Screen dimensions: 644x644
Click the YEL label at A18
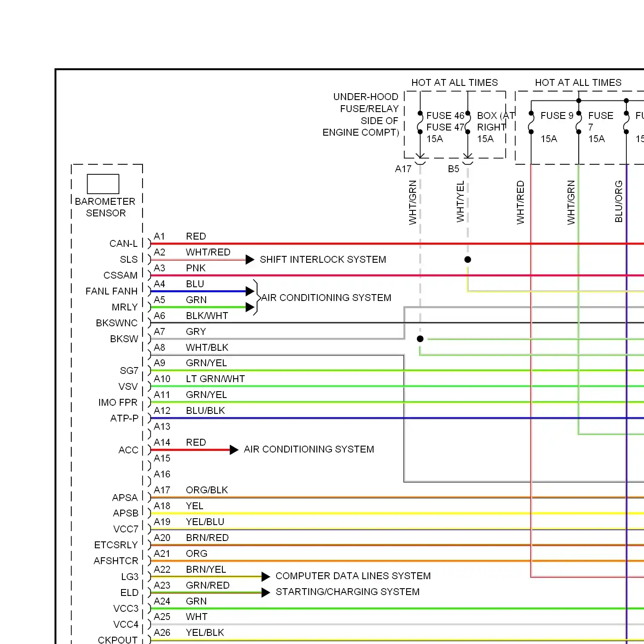194,506
